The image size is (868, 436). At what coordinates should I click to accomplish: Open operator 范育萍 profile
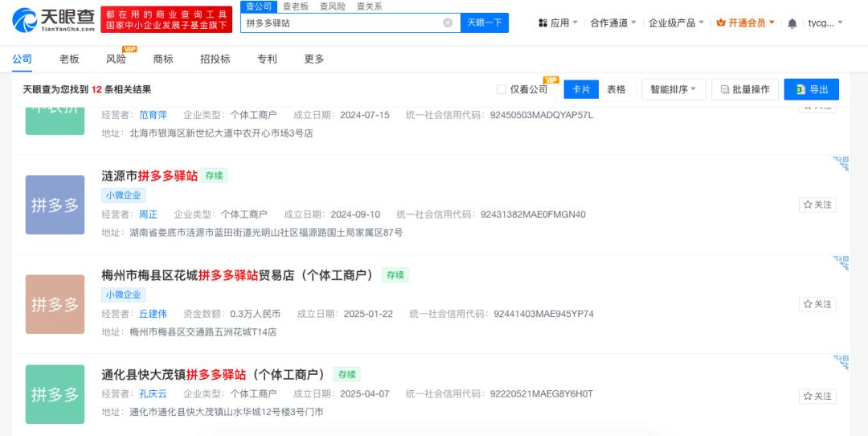(x=153, y=115)
